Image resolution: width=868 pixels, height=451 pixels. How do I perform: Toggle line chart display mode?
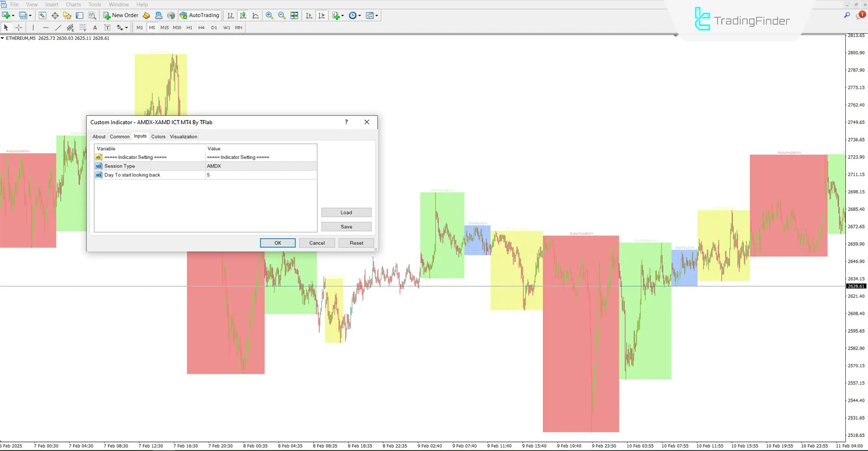pos(255,15)
